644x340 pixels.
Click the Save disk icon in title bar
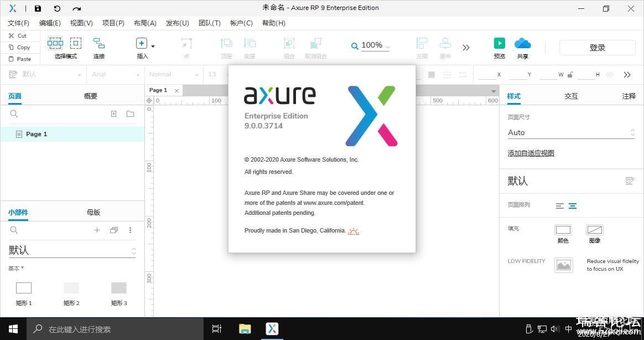point(38,8)
